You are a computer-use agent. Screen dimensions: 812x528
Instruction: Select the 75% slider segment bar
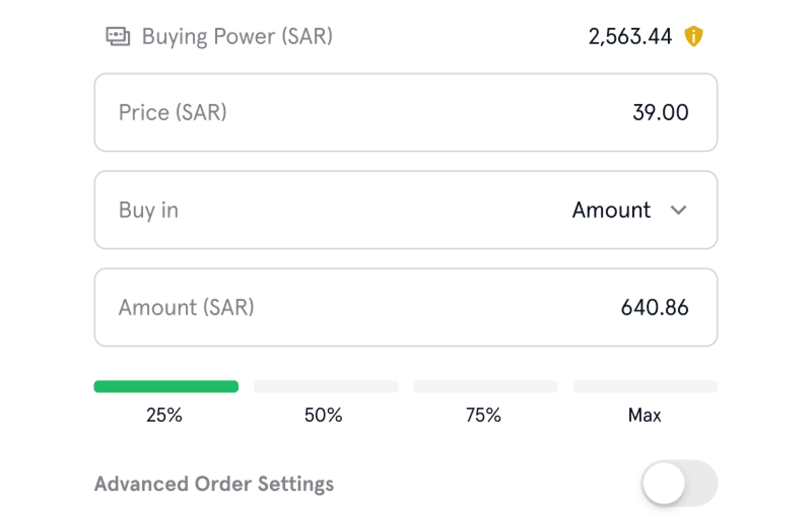(486, 387)
